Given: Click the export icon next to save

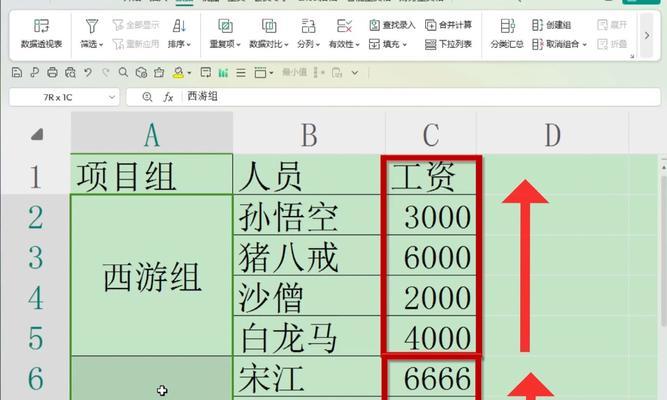Looking at the screenshot, I should [x=34, y=73].
